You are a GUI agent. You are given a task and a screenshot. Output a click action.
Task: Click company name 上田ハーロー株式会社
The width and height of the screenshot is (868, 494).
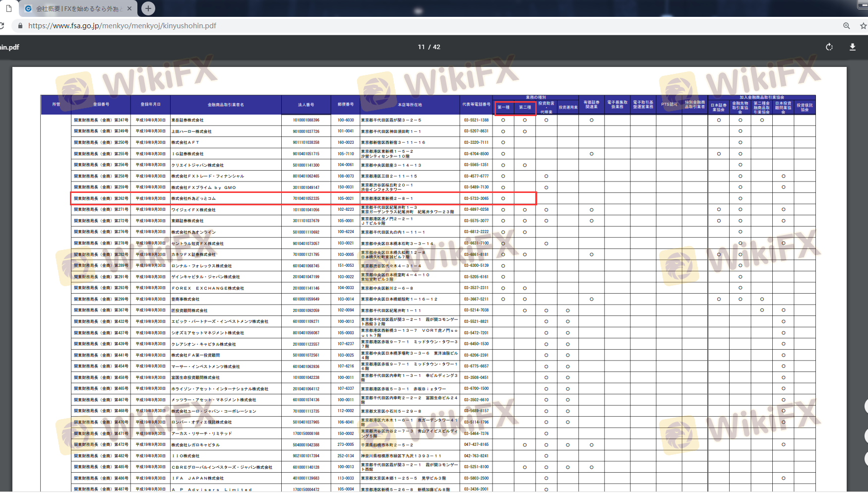pos(191,131)
